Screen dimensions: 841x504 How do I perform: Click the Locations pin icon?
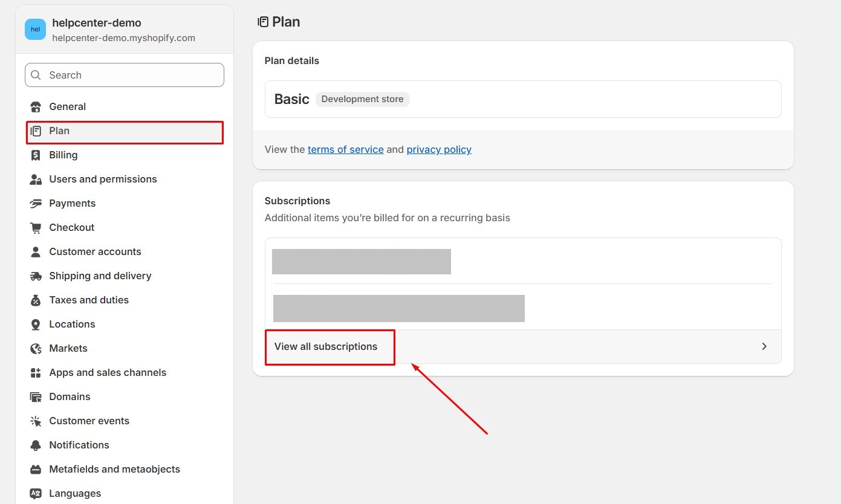[x=36, y=325]
